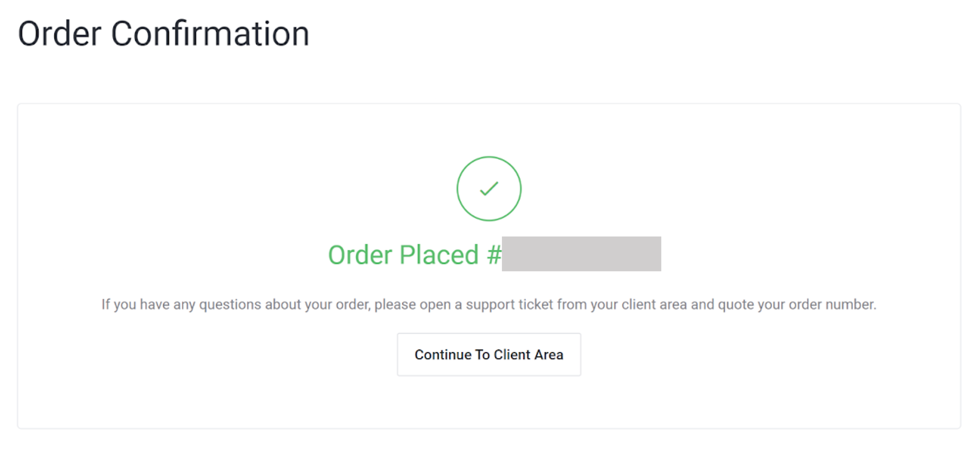Click the gray redacted order number box

[x=581, y=254]
